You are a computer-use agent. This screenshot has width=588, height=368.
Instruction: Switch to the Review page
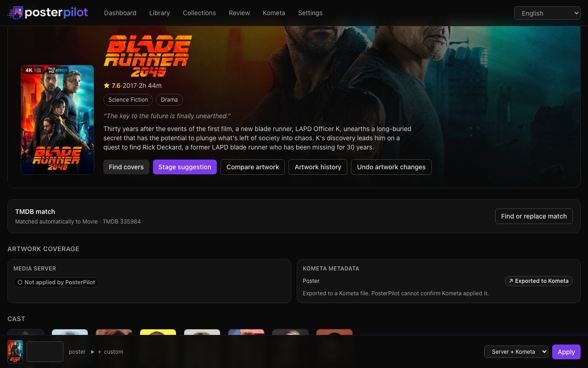pyautogui.click(x=239, y=13)
